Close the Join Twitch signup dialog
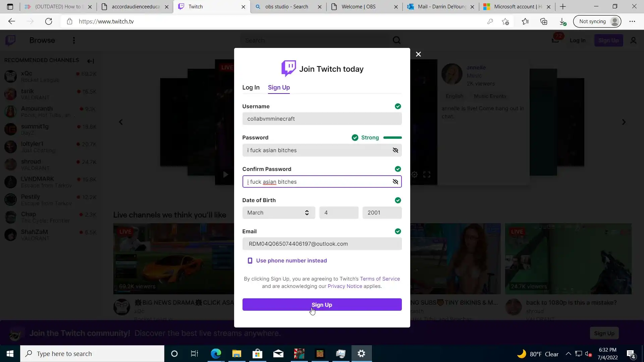Viewport: 644px width, 362px height. (x=418, y=54)
